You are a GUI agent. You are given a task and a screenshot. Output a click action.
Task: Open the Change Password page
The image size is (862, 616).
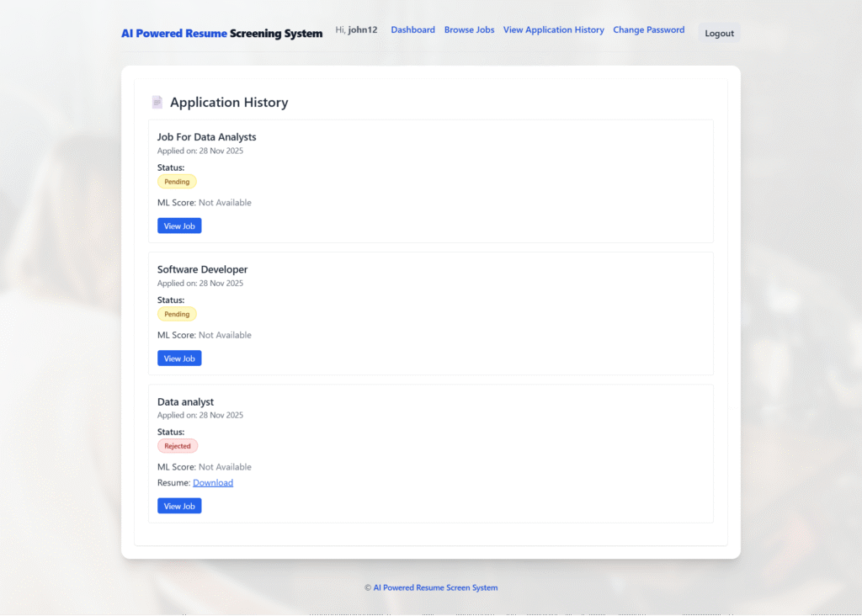(648, 29)
